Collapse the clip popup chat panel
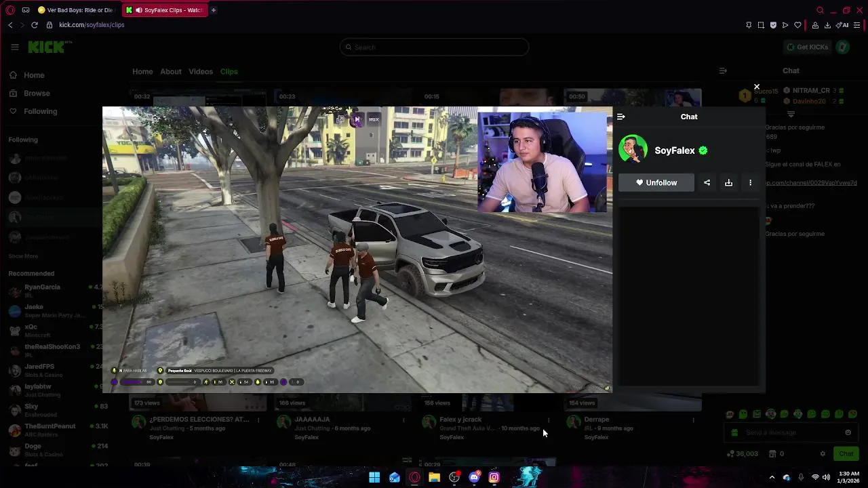 tap(620, 117)
